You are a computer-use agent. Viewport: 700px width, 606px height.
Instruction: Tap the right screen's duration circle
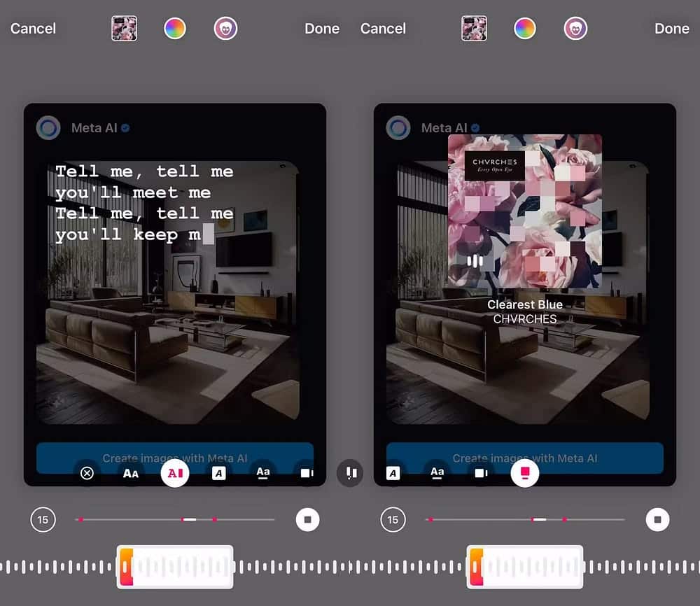pyautogui.click(x=393, y=519)
